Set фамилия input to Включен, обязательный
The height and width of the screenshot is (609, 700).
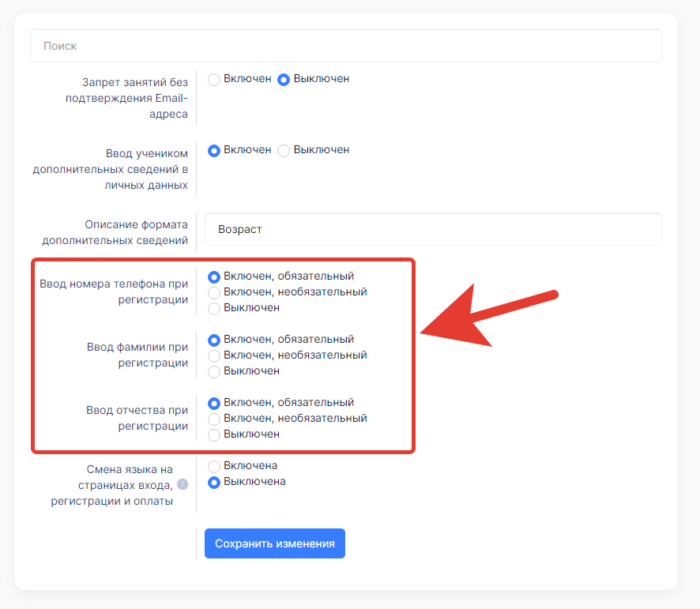tap(214, 340)
